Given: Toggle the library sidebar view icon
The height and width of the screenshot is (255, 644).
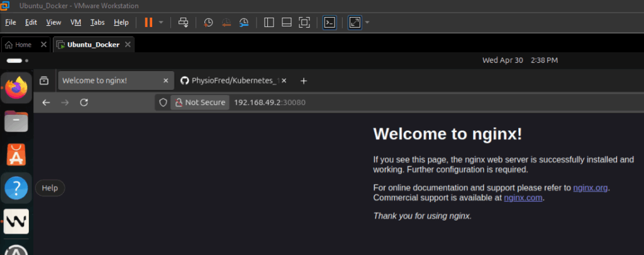Looking at the screenshot, I should [x=269, y=22].
